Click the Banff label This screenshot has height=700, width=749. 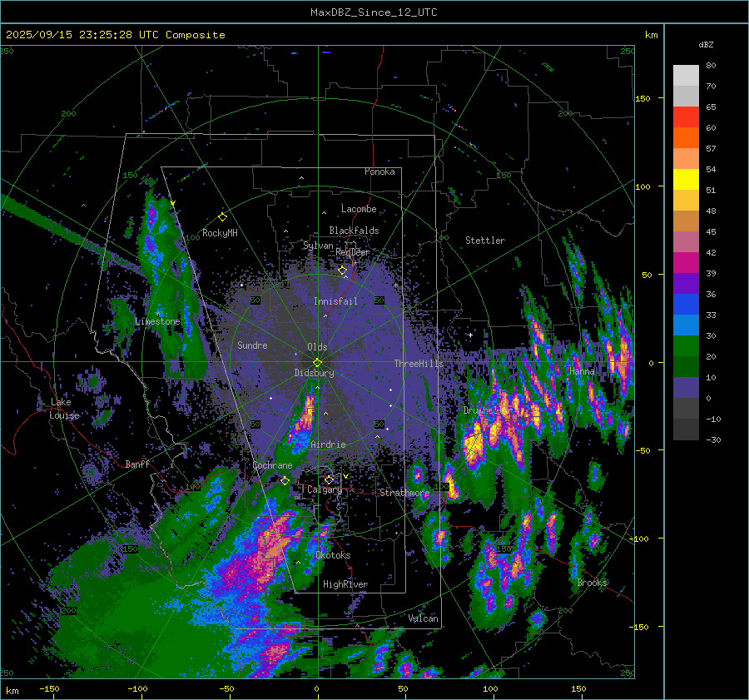pyautogui.click(x=137, y=464)
